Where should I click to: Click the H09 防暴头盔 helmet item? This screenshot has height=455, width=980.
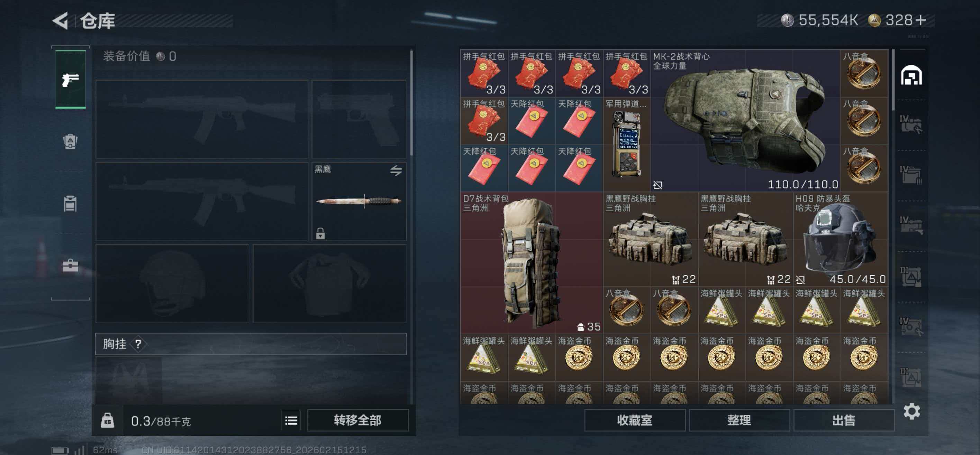(841, 239)
